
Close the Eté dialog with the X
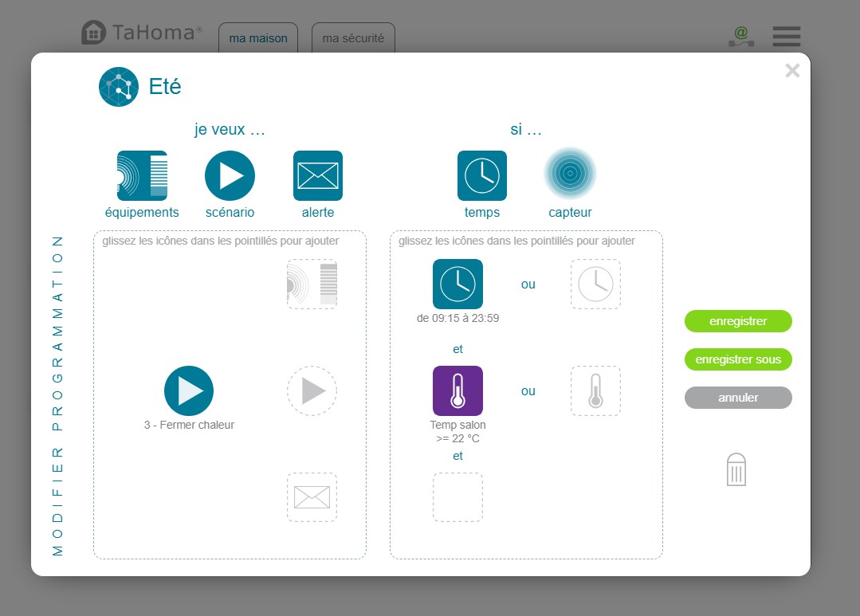tap(791, 71)
